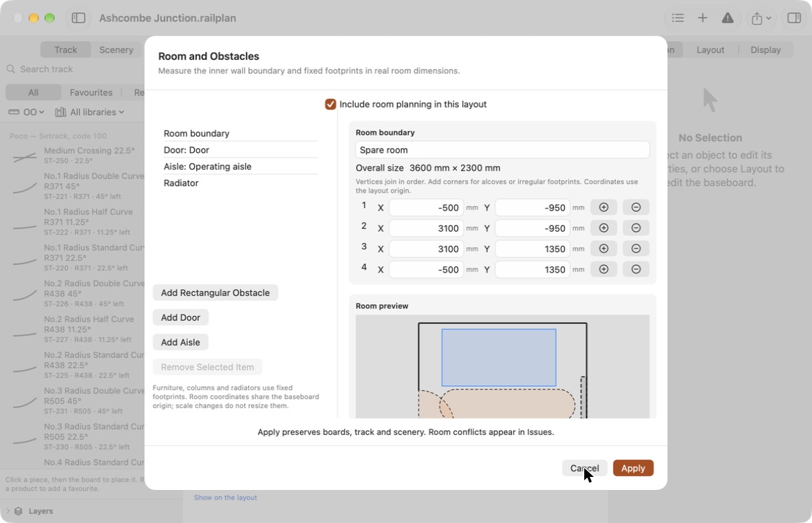Screen dimensions: 812x523
Task: Click the Layers stack icon
Action: [18, 511]
